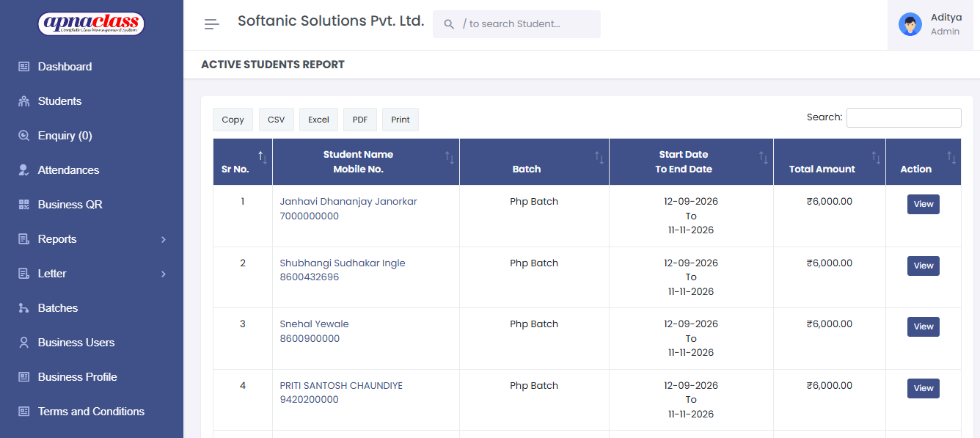Click ₹6,000.00 in PRITI SANTOSH CHAUNDIYE's row
This screenshot has height=438, width=980.
click(x=830, y=386)
